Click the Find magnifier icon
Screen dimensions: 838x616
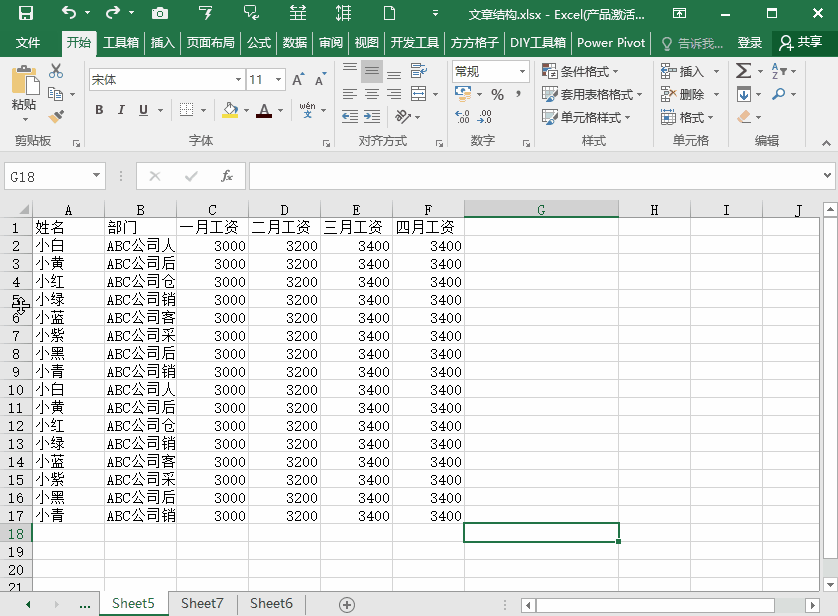(780, 94)
